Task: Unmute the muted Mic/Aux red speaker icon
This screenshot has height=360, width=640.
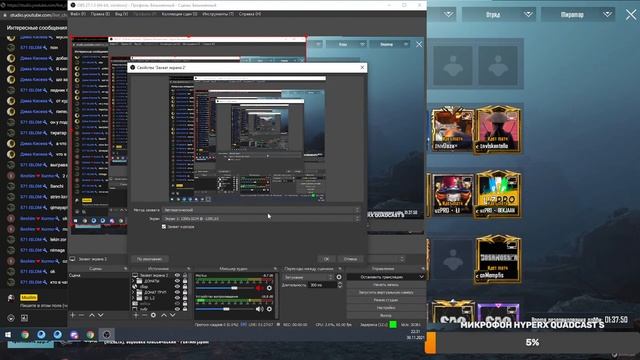Action: [x=260, y=288]
